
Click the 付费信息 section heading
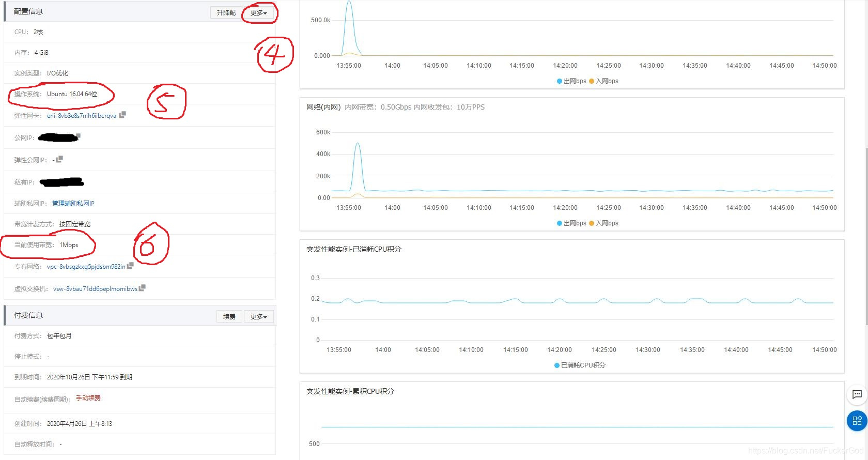pos(28,315)
